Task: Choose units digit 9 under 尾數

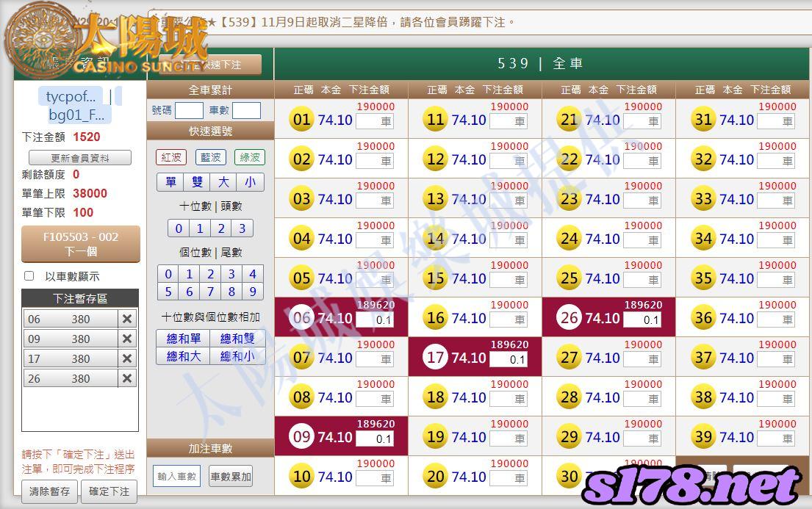Action: click(253, 292)
